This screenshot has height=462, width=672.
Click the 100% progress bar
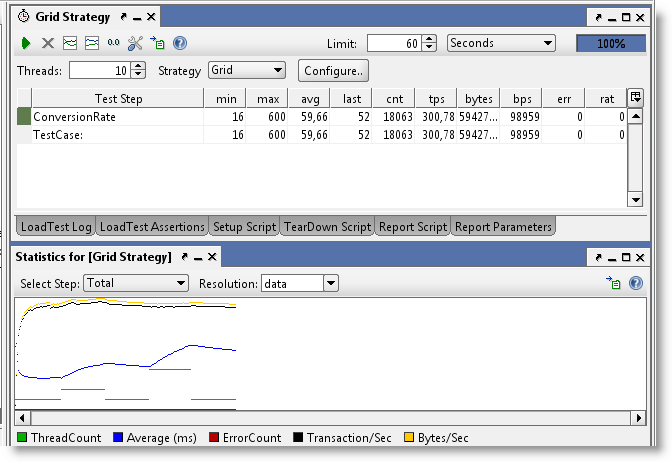tap(611, 44)
